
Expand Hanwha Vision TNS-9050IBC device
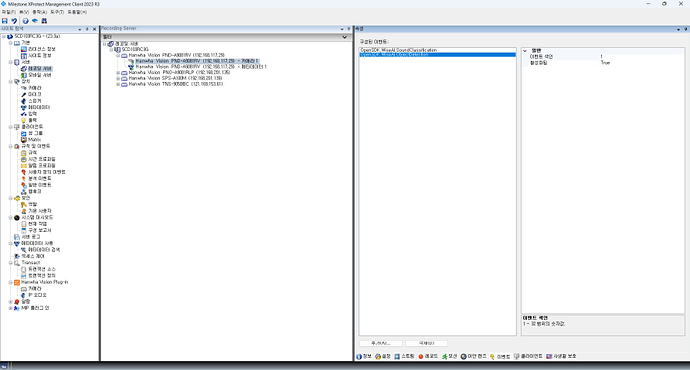click(x=118, y=84)
